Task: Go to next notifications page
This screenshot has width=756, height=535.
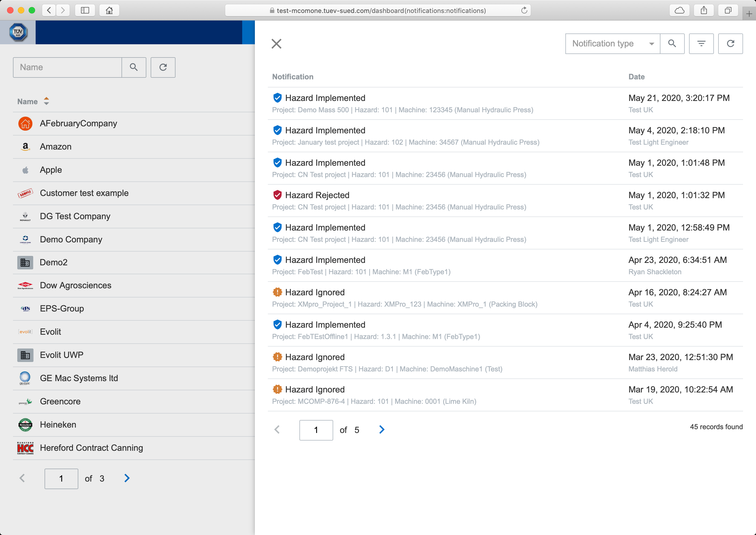Action: tap(382, 429)
